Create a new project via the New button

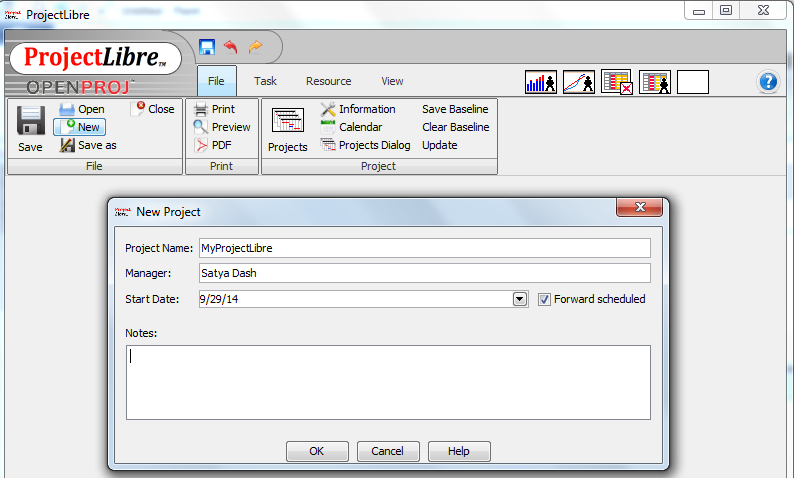point(80,127)
